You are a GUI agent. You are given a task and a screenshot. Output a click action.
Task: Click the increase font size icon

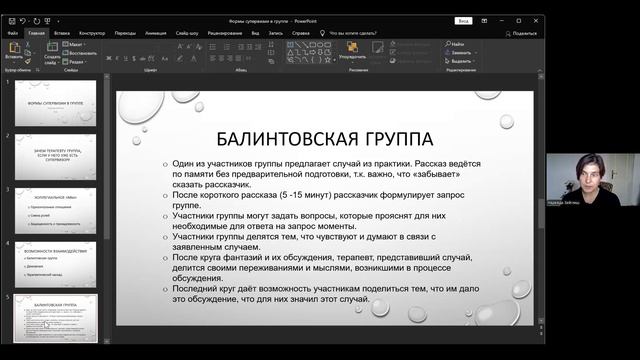tap(180, 47)
